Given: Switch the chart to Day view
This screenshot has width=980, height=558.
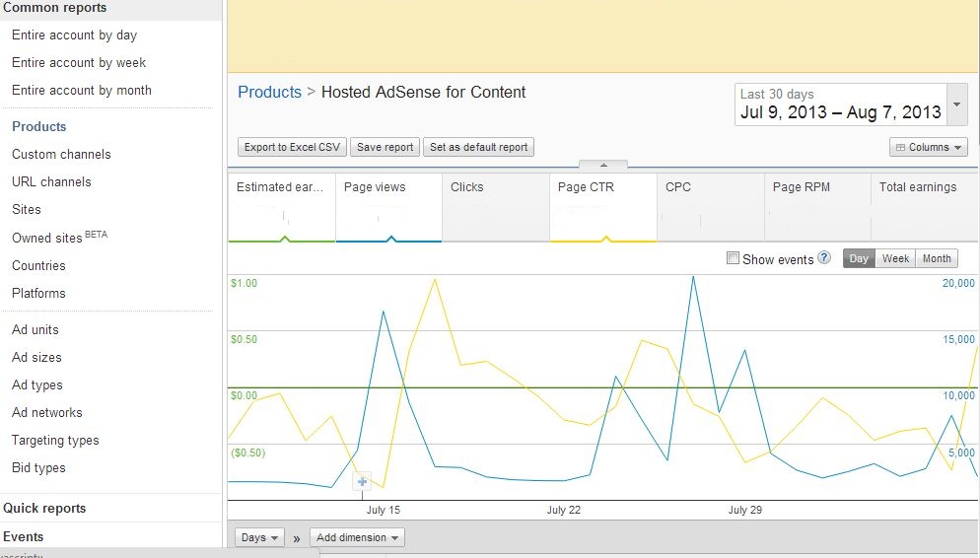Looking at the screenshot, I should [x=859, y=258].
